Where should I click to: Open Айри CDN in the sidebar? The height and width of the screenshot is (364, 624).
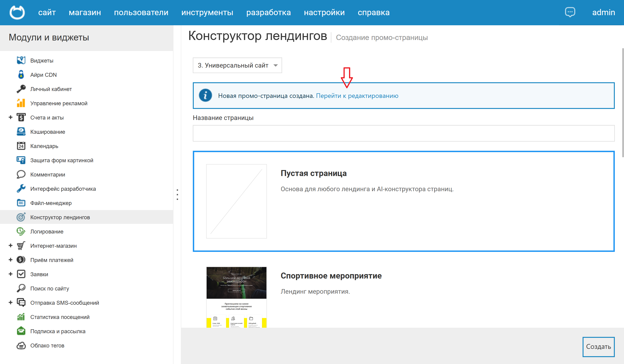43,75
